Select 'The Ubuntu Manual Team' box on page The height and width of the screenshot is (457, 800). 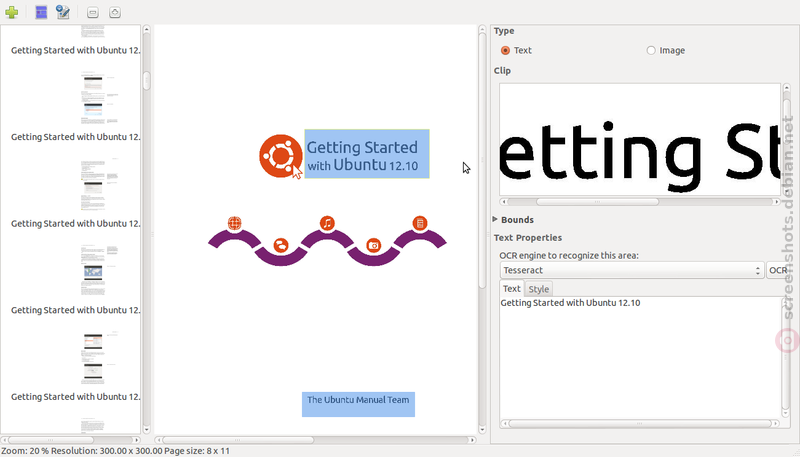[x=358, y=404]
